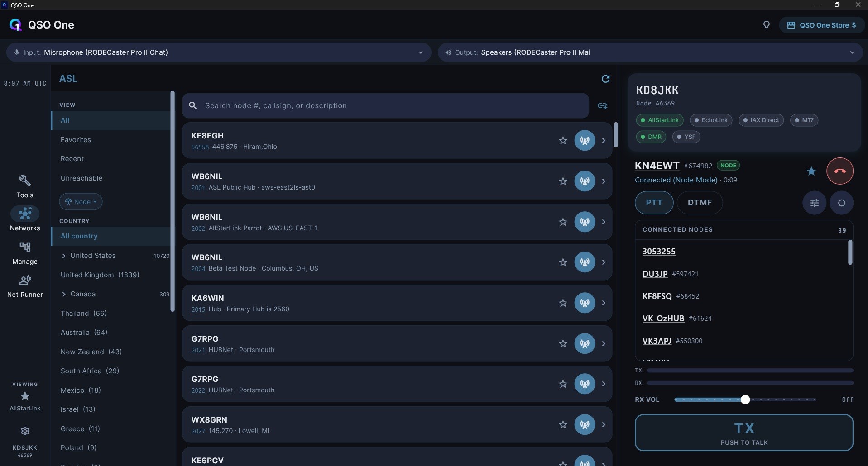868x466 pixels.
Task: Filter by Australia (64)
Action: [x=84, y=333]
